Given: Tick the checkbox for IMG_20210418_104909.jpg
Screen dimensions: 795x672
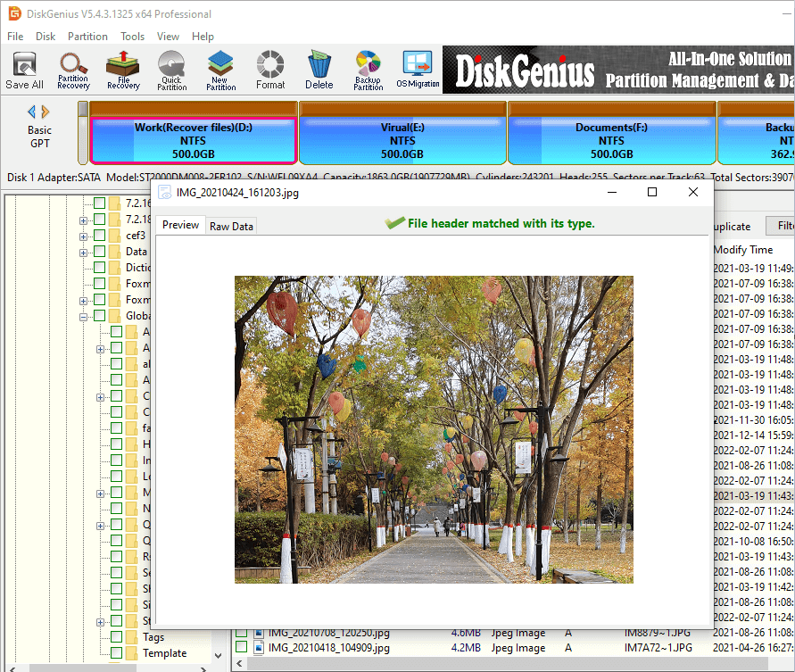Looking at the screenshot, I should (241, 648).
